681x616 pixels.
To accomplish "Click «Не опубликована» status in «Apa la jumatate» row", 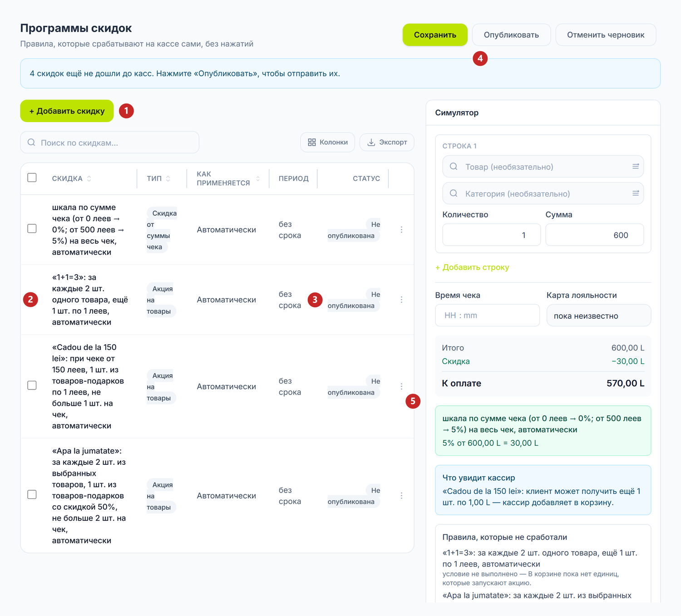I will [354, 496].
